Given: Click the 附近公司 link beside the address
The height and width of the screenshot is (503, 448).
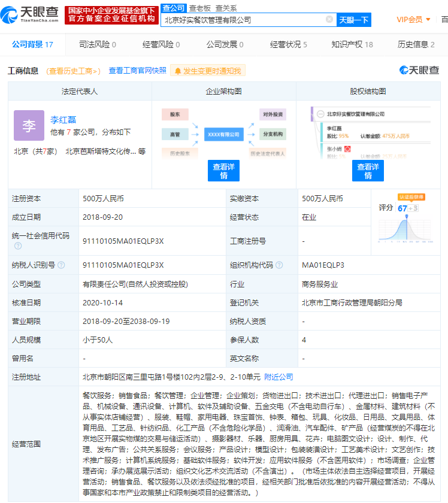Looking at the screenshot, I should point(279,377).
